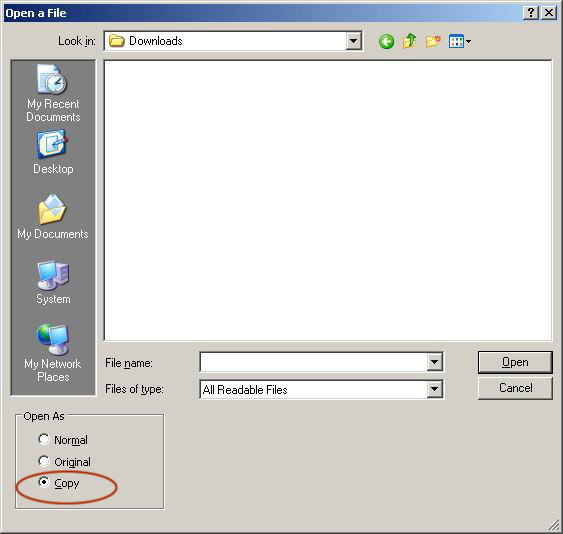The height and width of the screenshot is (534, 563).
Task: Go up one folder level
Action: pyautogui.click(x=409, y=41)
